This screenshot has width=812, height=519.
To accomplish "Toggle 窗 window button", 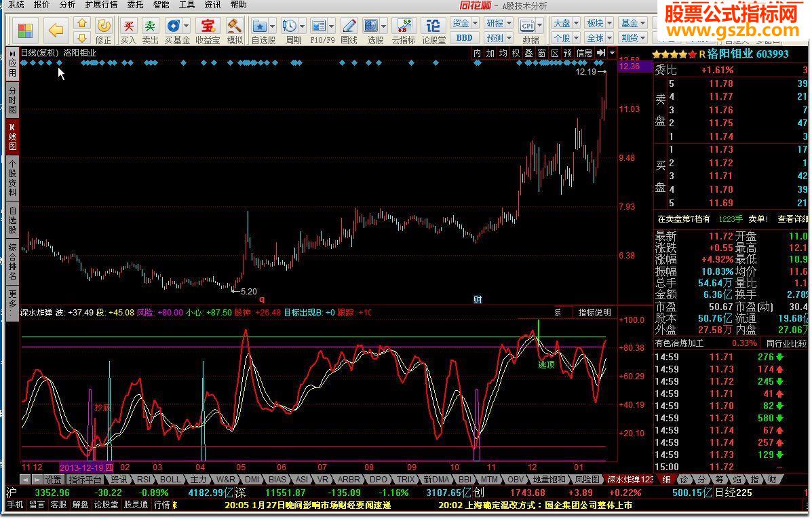I will (542, 53).
